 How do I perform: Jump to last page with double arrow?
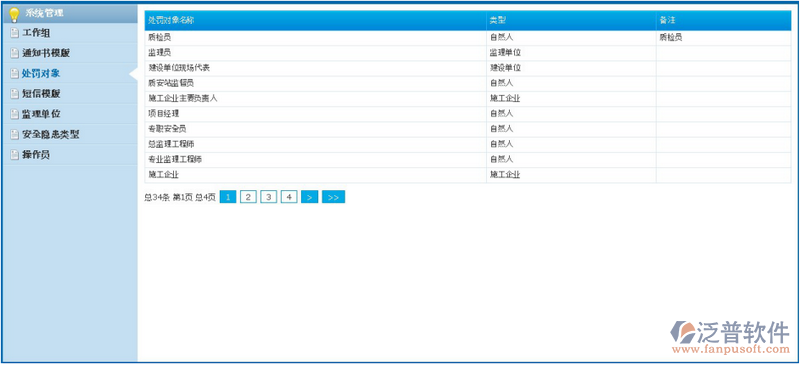pos(333,197)
